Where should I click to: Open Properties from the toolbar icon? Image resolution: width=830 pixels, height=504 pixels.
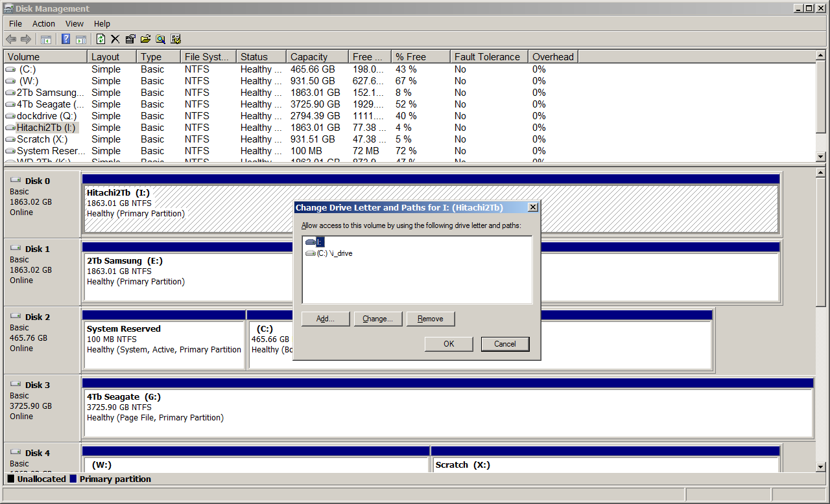click(130, 39)
